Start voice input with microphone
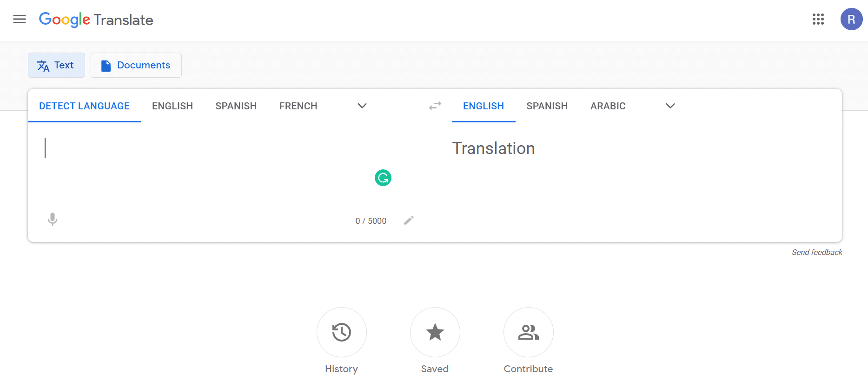This screenshot has width=868, height=389. coord(53,219)
